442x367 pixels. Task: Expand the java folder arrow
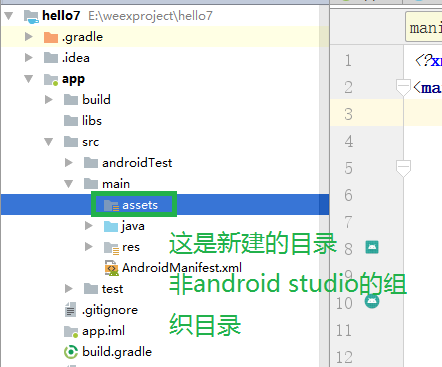click(x=89, y=226)
